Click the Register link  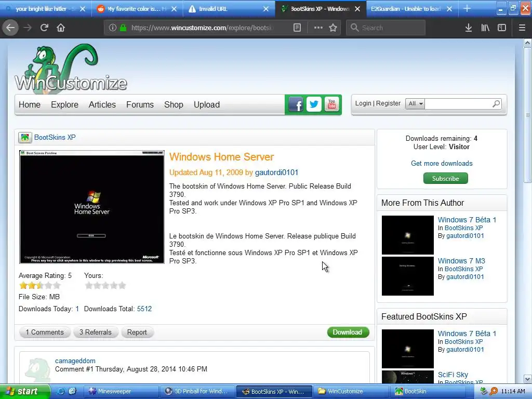388,103
